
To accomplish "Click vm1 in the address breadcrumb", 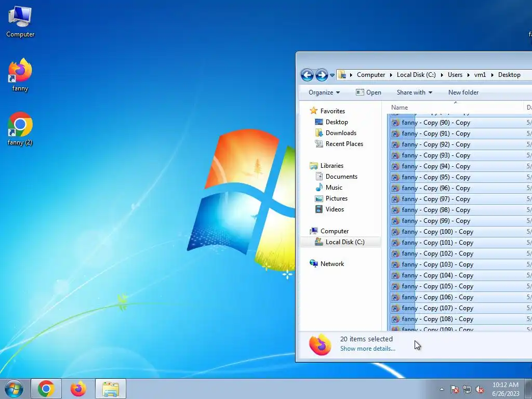I will 480,75.
